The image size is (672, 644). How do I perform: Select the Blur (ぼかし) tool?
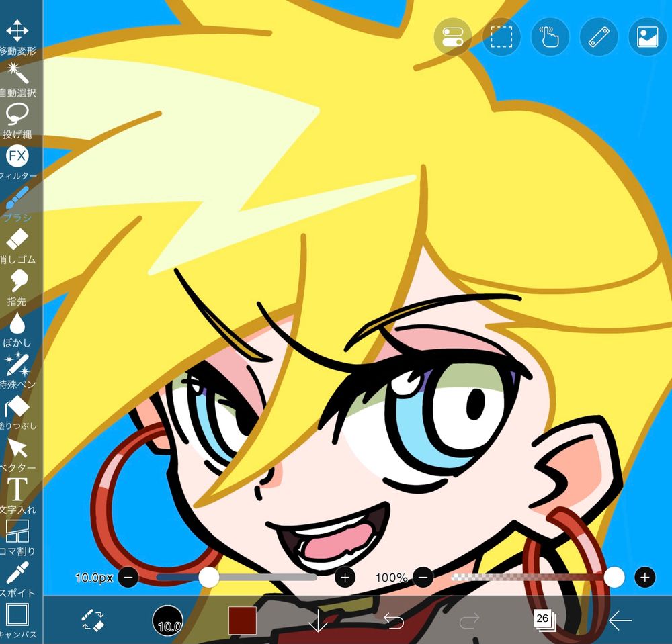[17, 329]
